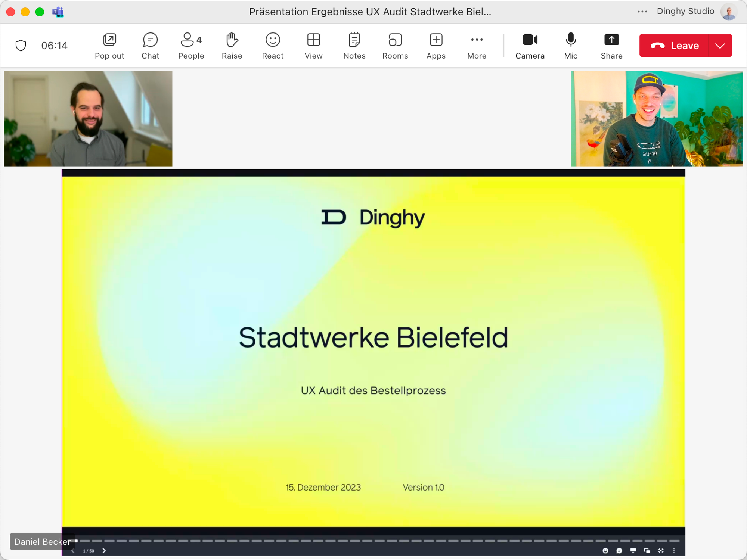Go to the next slide

pos(104,551)
